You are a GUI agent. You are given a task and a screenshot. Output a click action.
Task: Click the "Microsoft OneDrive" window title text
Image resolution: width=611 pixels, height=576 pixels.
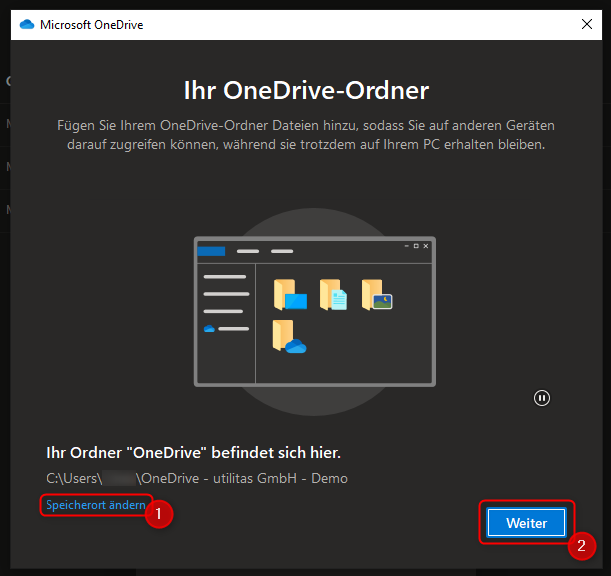click(x=91, y=24)
